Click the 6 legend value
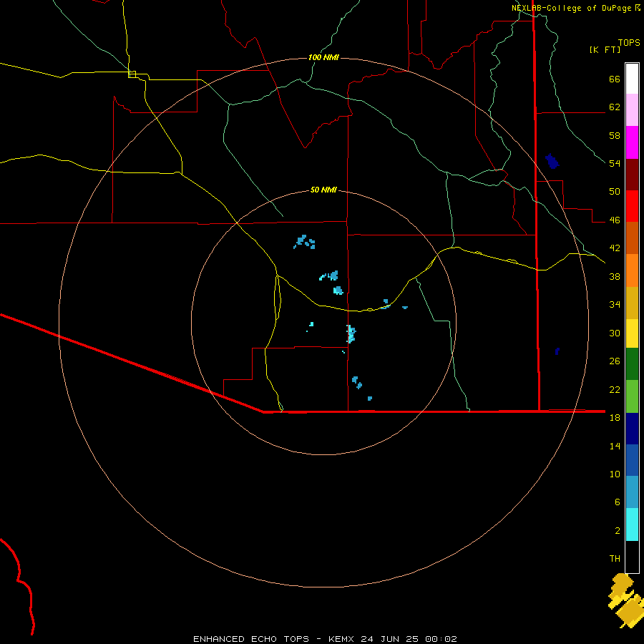The image size is (644, 644). click(x=618, y=502)
